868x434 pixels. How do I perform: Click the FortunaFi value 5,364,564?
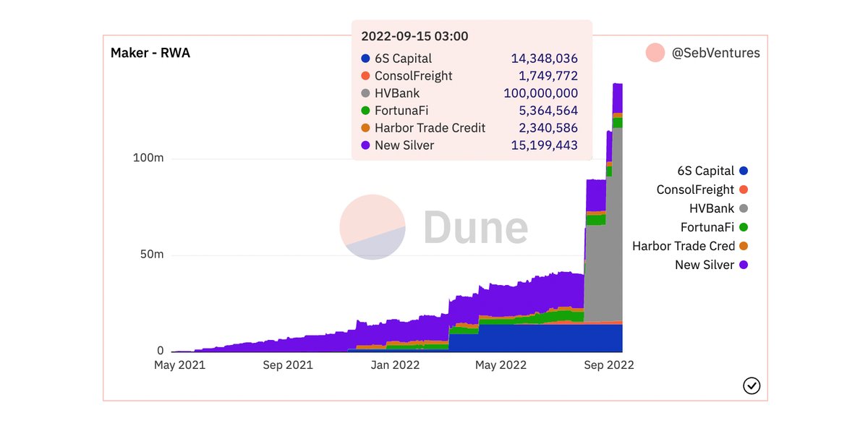[x=548, y=111]
